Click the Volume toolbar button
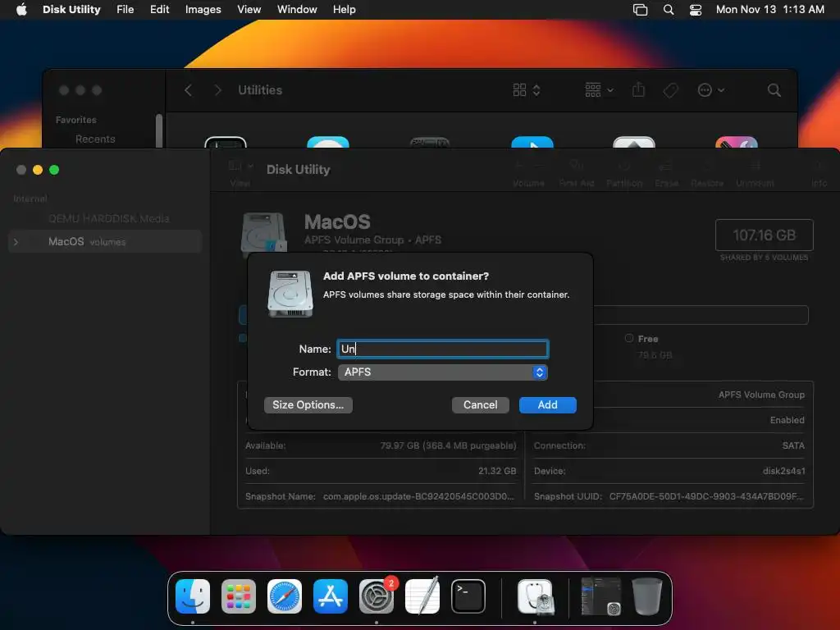This screenshot has height=630, width=840. (528, 173)
